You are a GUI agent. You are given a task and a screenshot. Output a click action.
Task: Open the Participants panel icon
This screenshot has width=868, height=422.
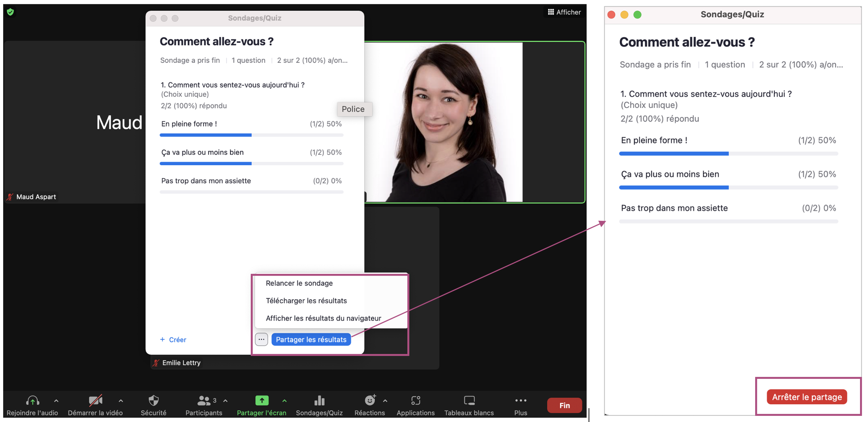point(204,401)
